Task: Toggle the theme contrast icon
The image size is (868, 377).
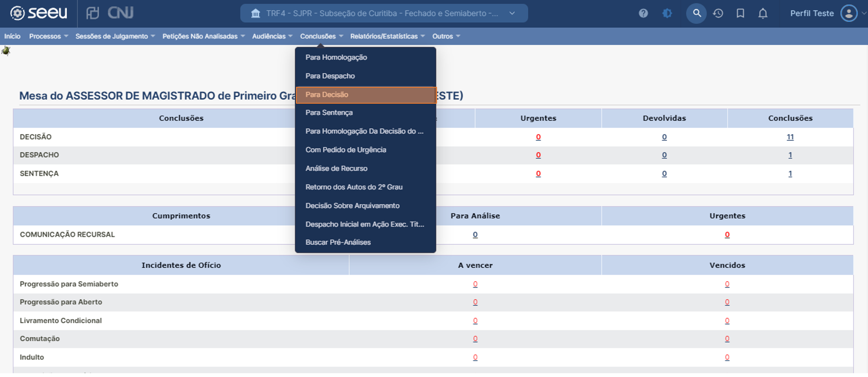Action: (x=667, y=13)
